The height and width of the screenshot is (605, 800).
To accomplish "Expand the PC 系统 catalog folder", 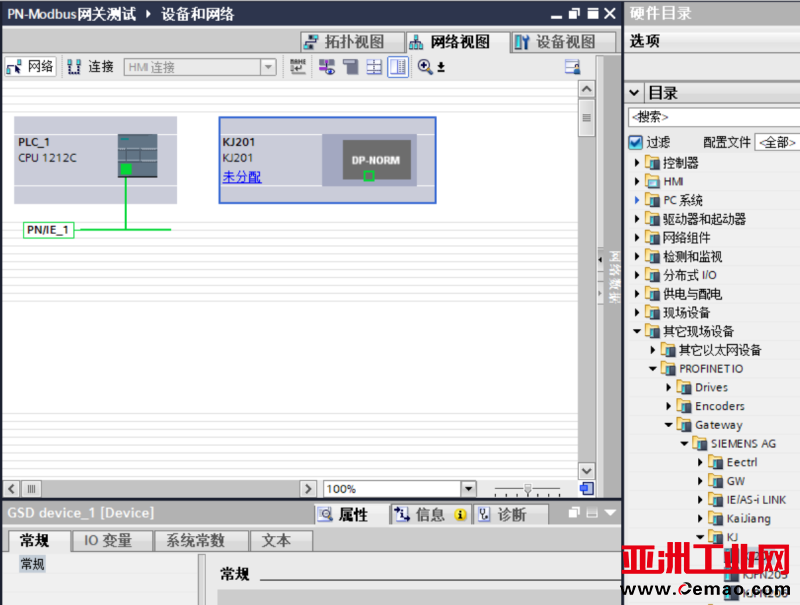I will 637,200.
